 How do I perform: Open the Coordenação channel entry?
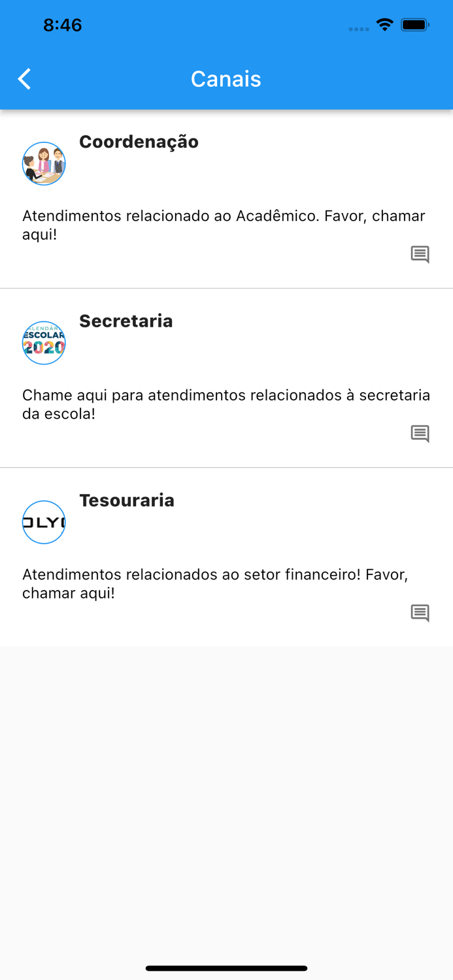click(139, 142)
